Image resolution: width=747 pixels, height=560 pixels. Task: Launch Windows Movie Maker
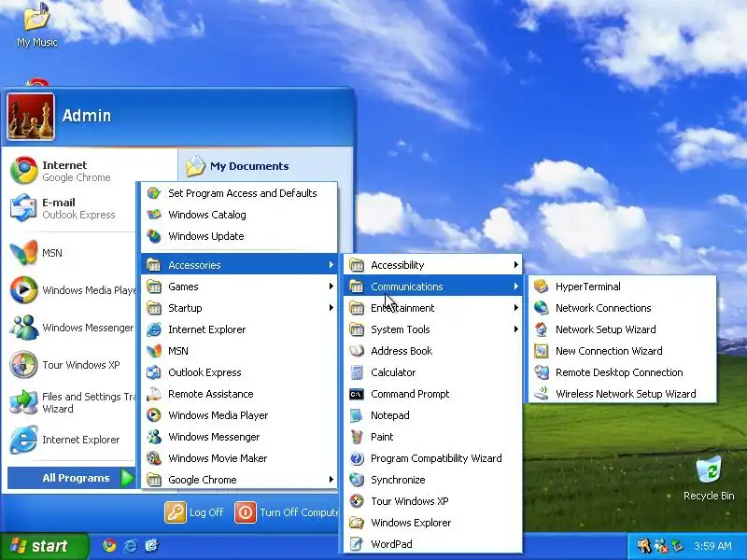239,457
